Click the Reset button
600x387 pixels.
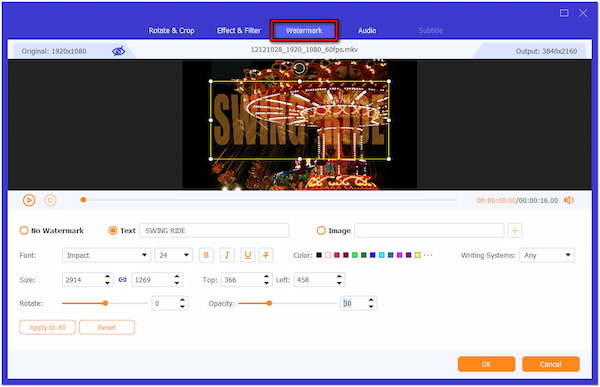pyautogui.click(x=107, y=327)
